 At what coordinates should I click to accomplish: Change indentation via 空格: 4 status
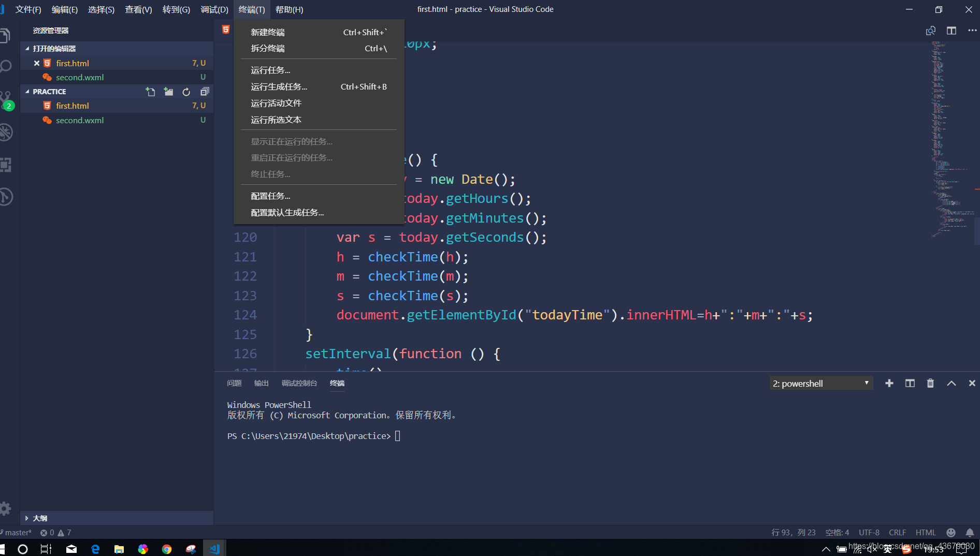(837, 532)
